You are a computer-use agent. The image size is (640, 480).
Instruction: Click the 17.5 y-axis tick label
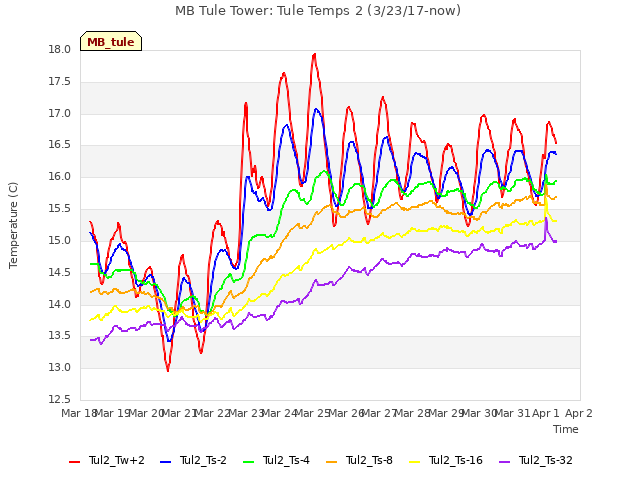(60, 82)
